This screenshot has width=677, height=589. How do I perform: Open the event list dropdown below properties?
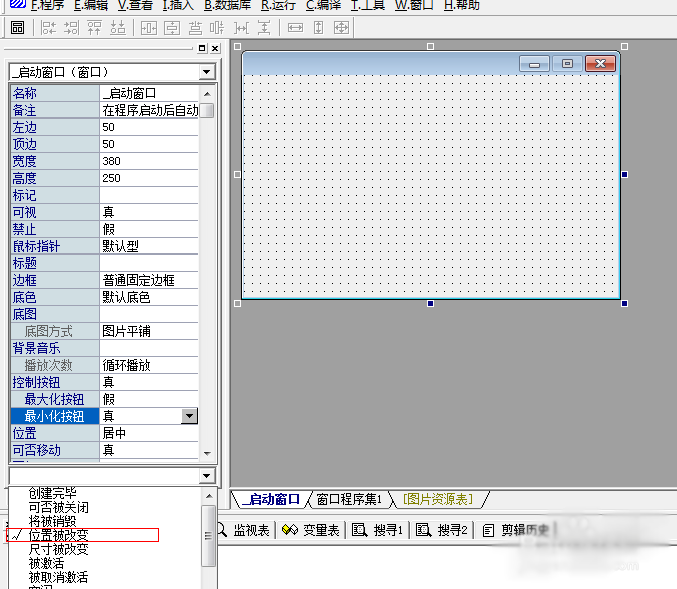(206, 476)
